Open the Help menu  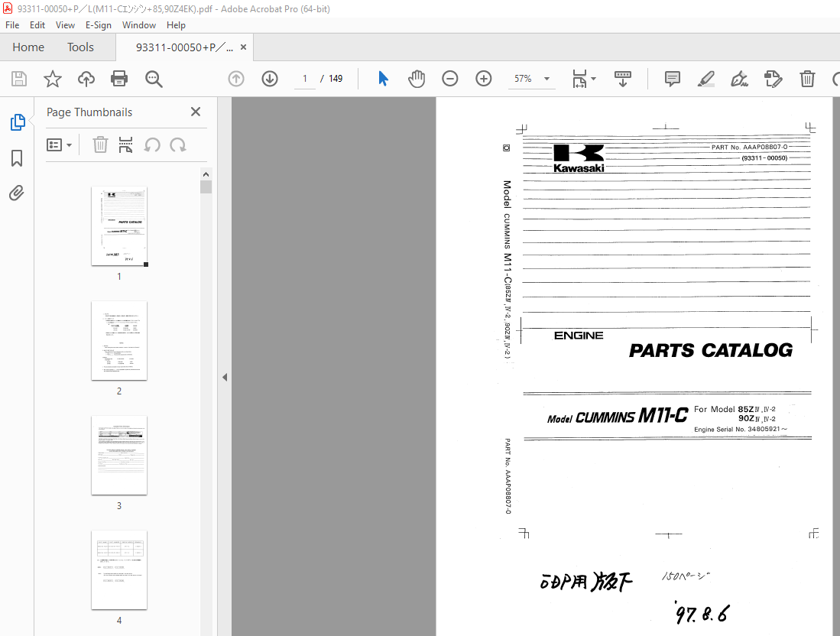tap(176, 25)
